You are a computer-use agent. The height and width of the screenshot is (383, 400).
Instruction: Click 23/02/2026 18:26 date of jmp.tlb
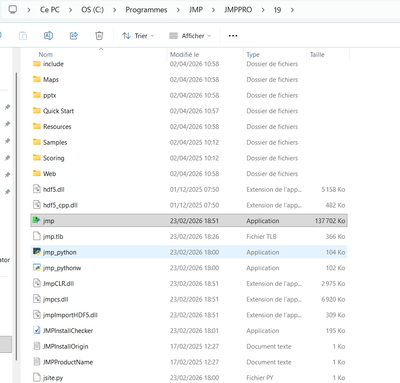click(194, 236)
